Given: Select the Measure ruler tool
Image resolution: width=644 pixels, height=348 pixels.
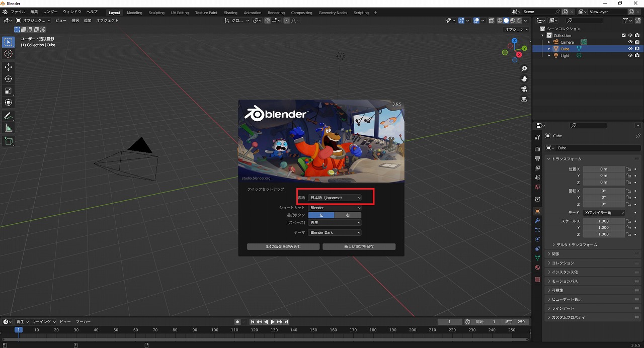Looking at the screenshot, I should coord(9,128).
